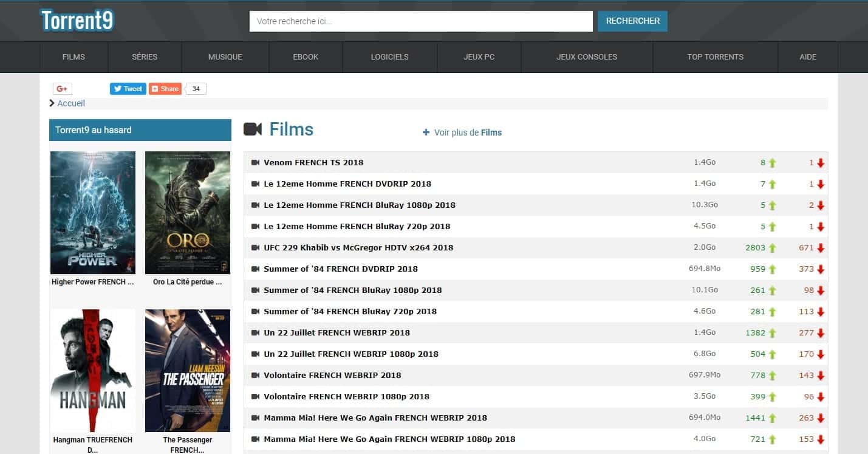Click the arrow icon next to Accueil breadcrumb
The height and width of the screenshot is (454, 868).
(x=52, y=103)
